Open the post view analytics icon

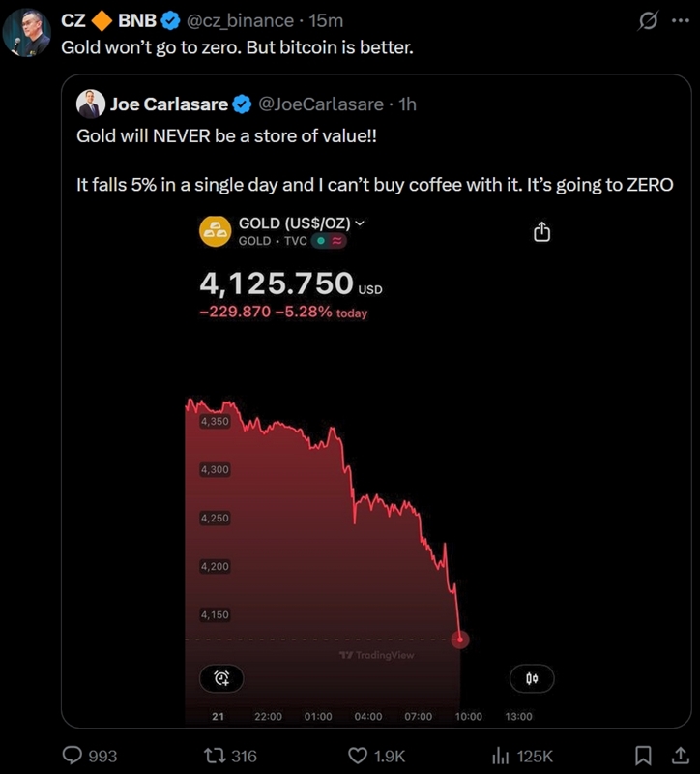tap(501, 756)
